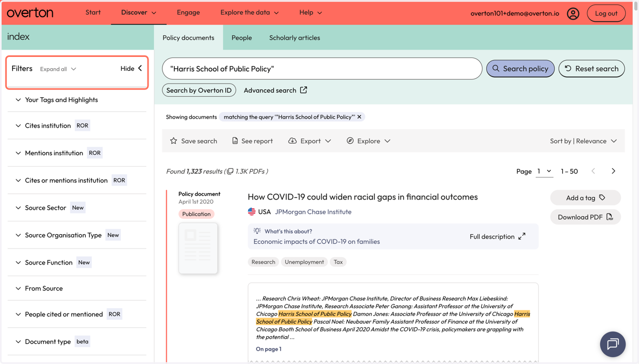Select the Policy documents tab
This screenshot has height=364, width=639.
pos(189,38)
